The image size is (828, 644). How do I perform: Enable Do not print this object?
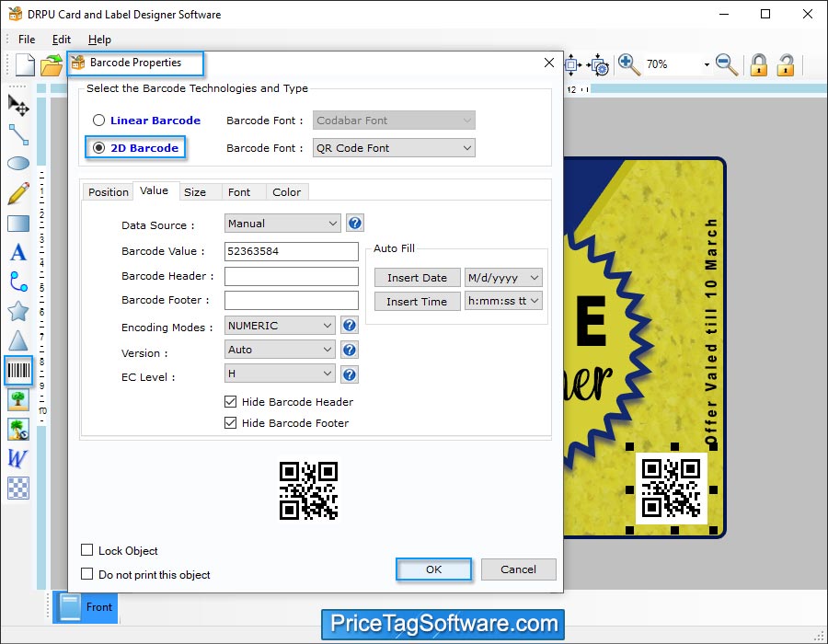pyautogui.click(x=87, y=574)
